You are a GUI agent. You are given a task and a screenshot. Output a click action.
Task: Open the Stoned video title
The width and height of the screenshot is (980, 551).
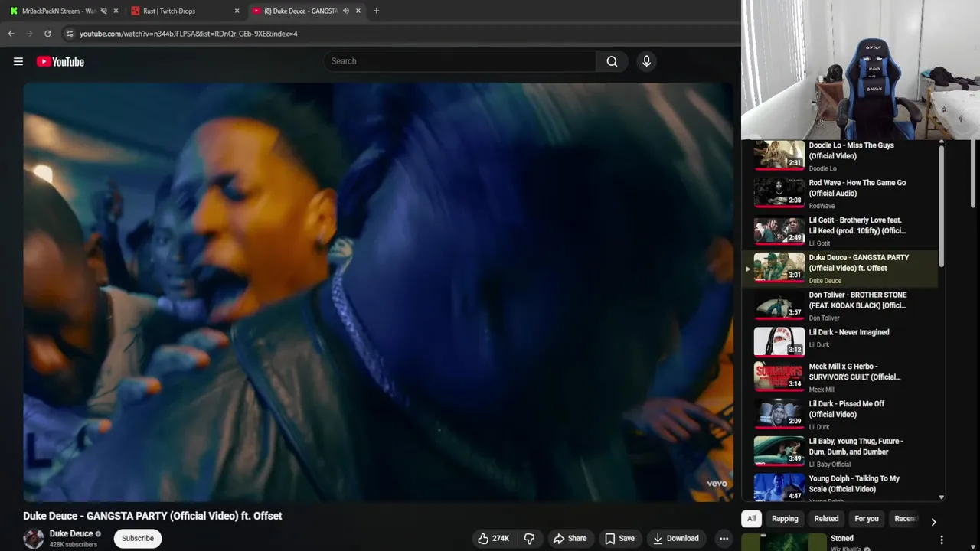click(842, 538)
